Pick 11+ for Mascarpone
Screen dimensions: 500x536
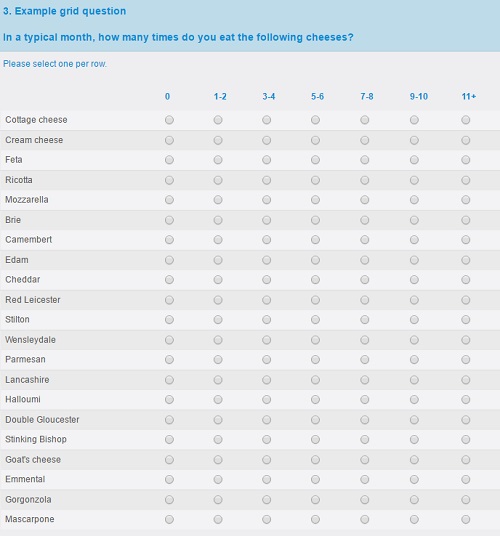click(x=465, y=520)
